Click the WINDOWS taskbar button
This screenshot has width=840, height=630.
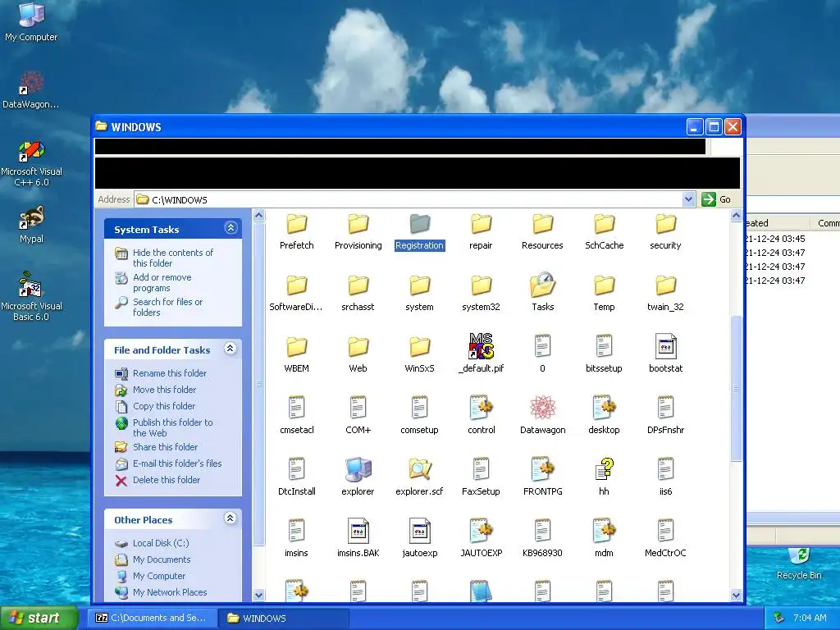(284, 619)
